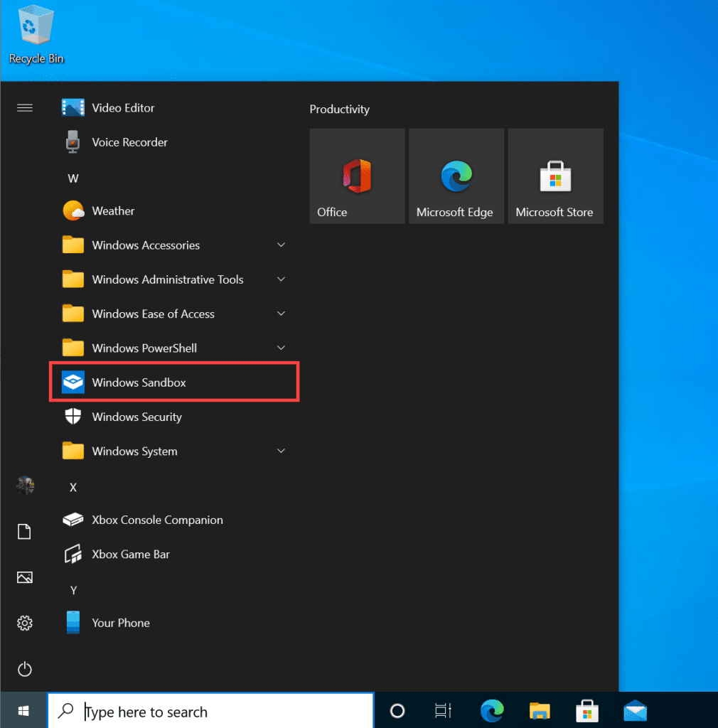Open the Video Editor app icon
This screenshot has height=728, width=718.
click(73, 108)
